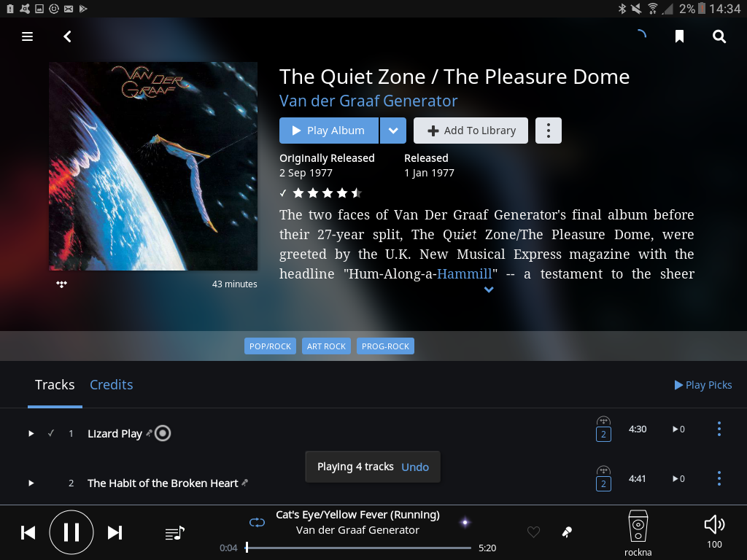Screen dimensions: 747x560
Task: Open the rockna audio zone selector
Action: (x=638, y=533)
